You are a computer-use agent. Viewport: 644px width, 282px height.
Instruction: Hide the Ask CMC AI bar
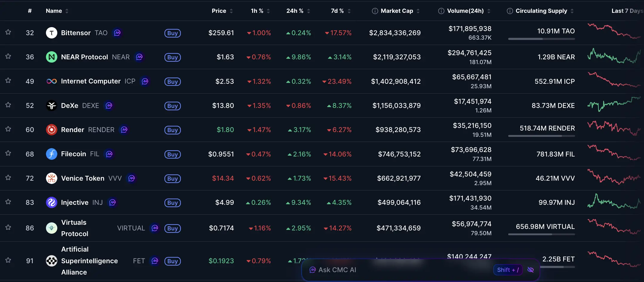pos(531,270)
